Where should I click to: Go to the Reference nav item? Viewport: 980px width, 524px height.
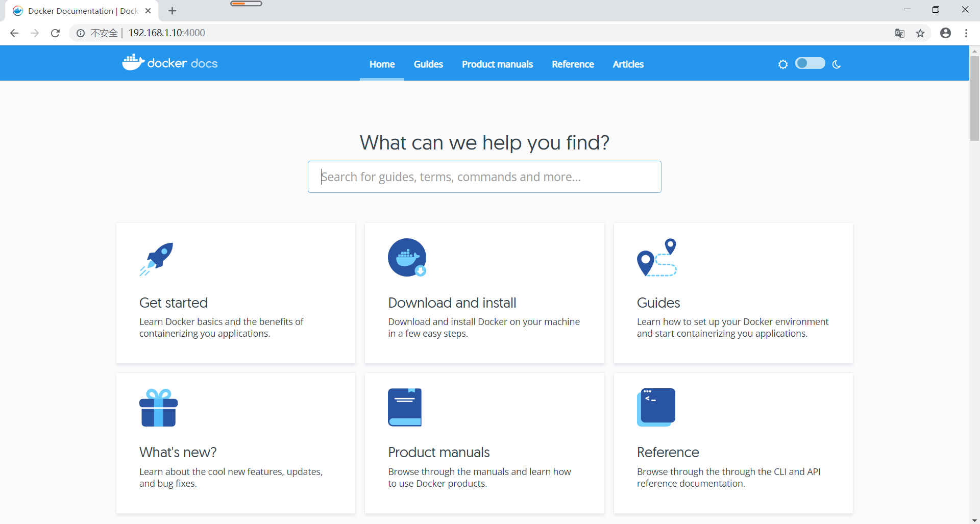pyautogui.click(x=573, y=64)
